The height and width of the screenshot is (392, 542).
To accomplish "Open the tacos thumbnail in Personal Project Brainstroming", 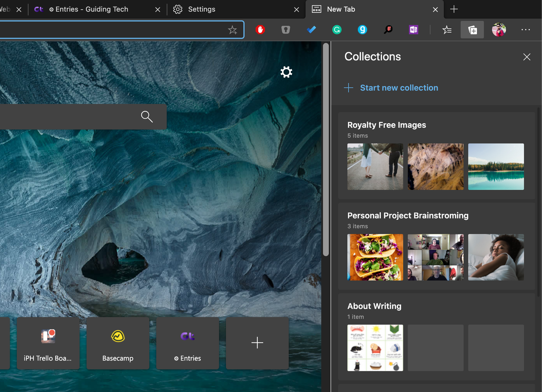I will coord(375,257).
